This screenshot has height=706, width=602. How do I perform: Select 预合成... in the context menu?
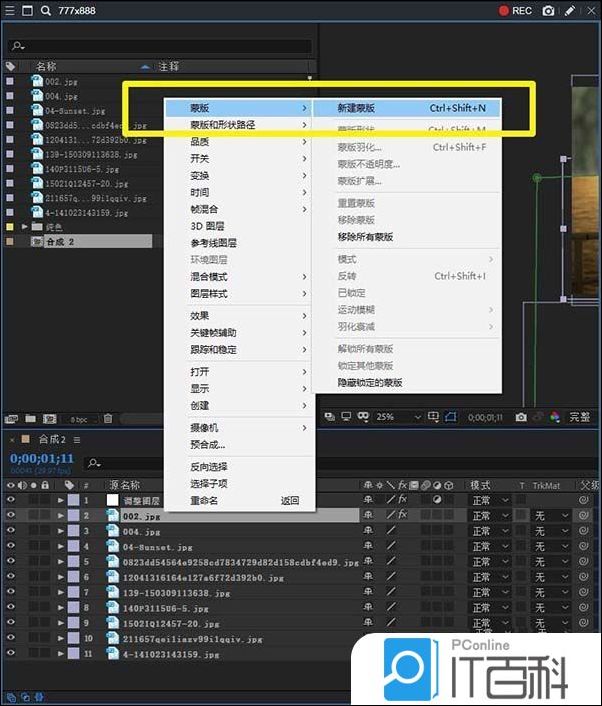coord(208,444)
